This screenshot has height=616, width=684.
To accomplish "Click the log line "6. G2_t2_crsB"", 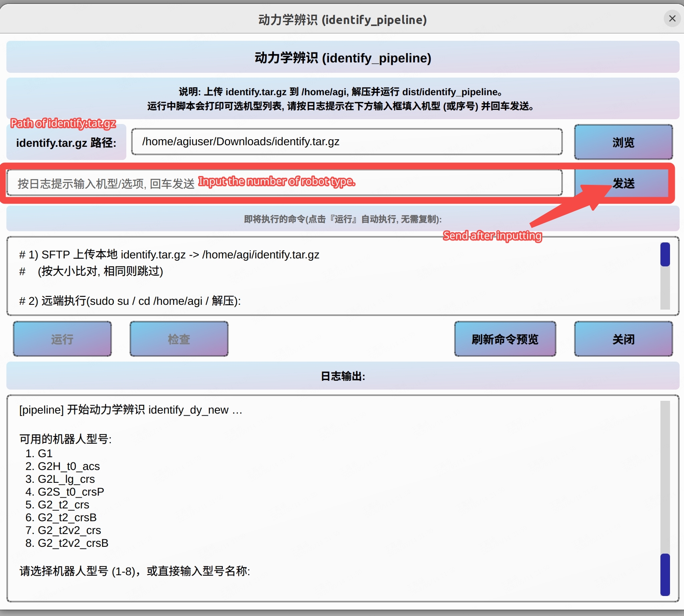I will (x=61, y=517).
